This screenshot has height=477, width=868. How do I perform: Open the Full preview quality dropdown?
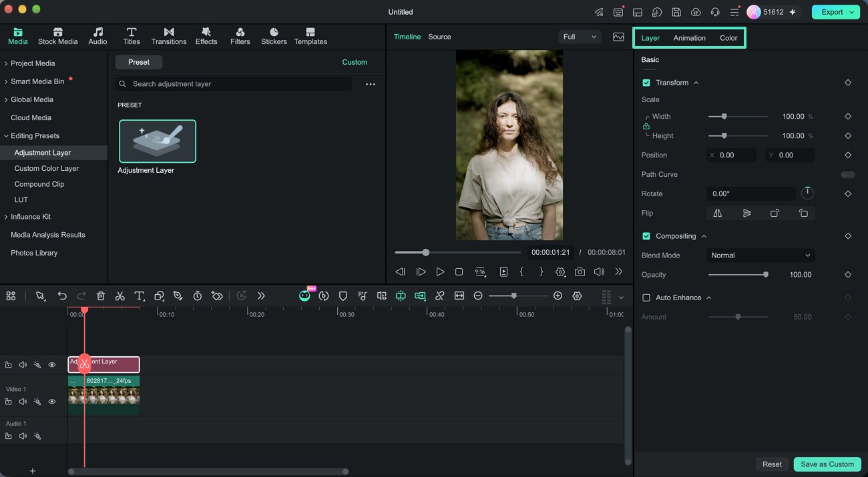point(580,37)
